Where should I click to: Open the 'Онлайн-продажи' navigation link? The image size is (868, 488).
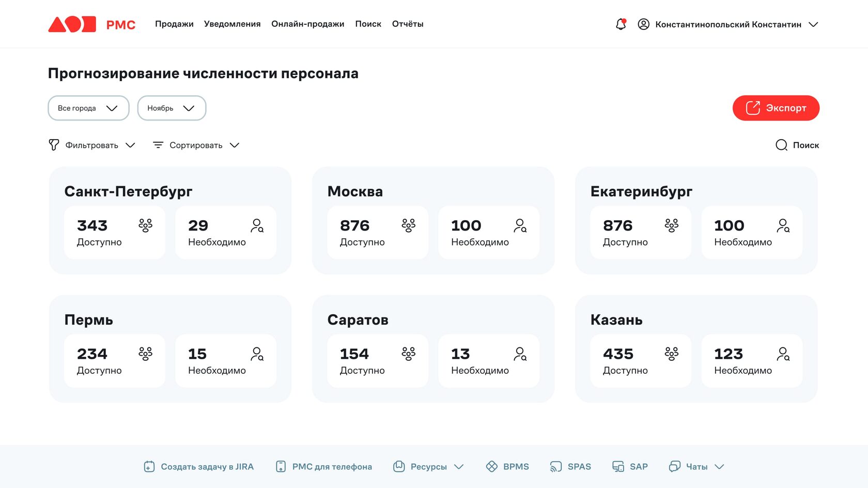pos(308,24)
